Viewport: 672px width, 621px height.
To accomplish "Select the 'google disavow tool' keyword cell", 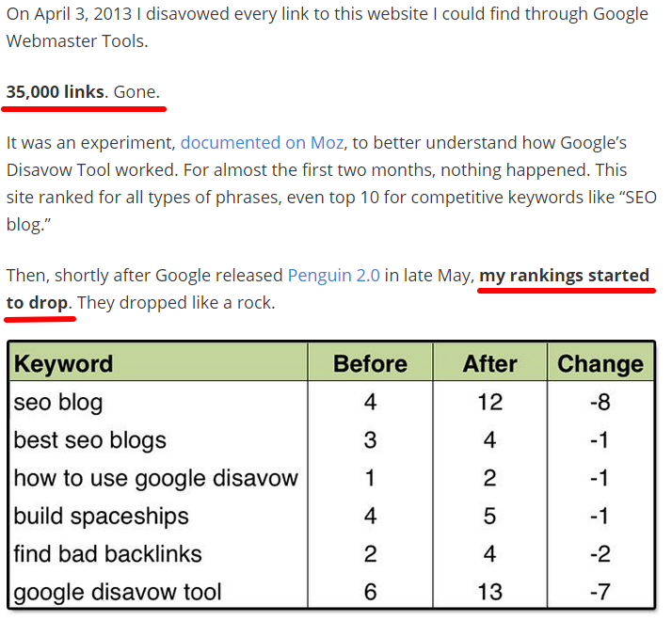I will coord(118,592).
